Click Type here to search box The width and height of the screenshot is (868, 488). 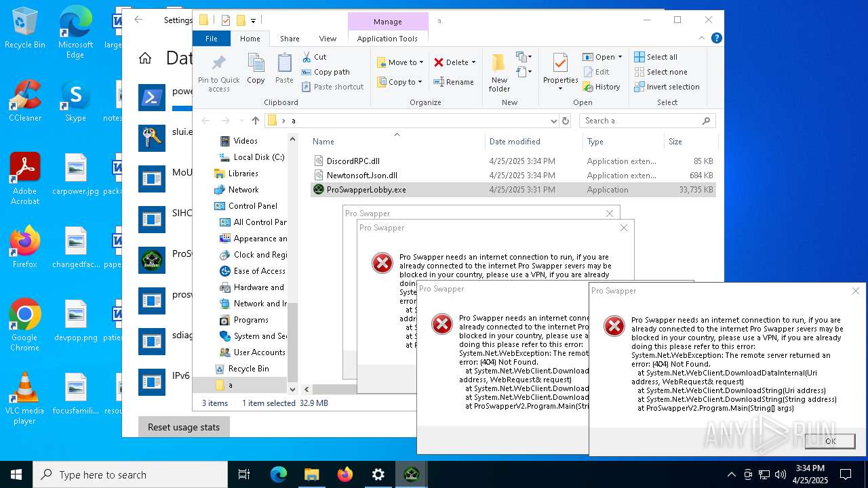click(130, 474)
